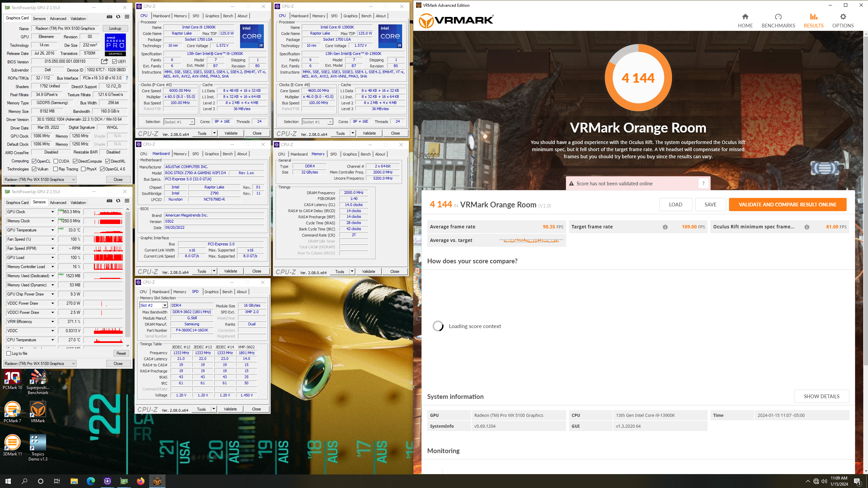Open the BENCHMARKS section in VRMark
The image size is (868, 488).
[x=778, y=21]
